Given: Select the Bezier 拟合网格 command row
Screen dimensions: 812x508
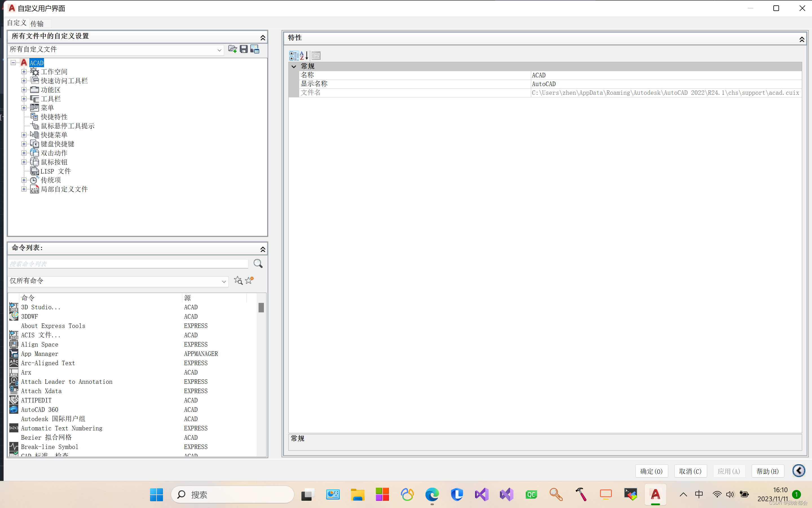Looking at the screenshot, I should pyautogui.click(x=133, y=437).
